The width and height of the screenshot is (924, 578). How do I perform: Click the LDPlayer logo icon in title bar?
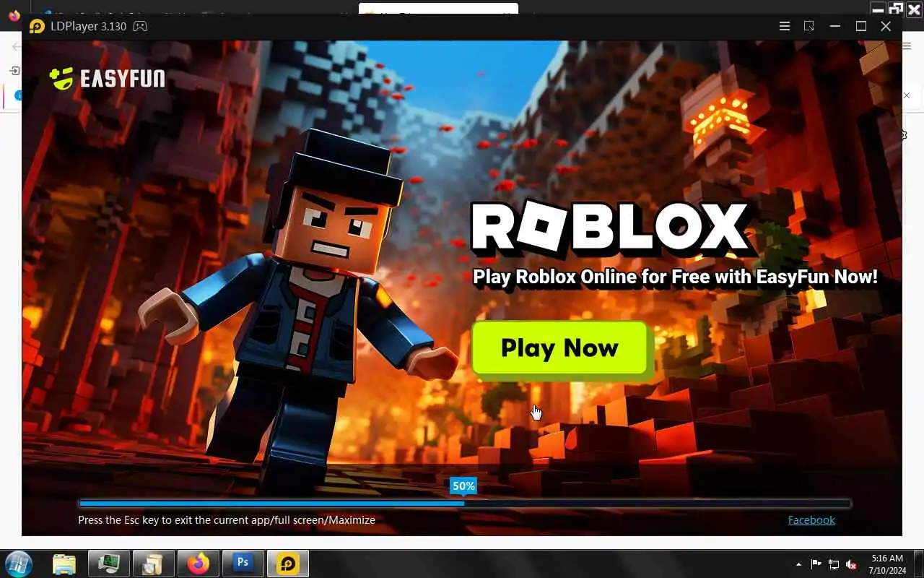[37, 26]
